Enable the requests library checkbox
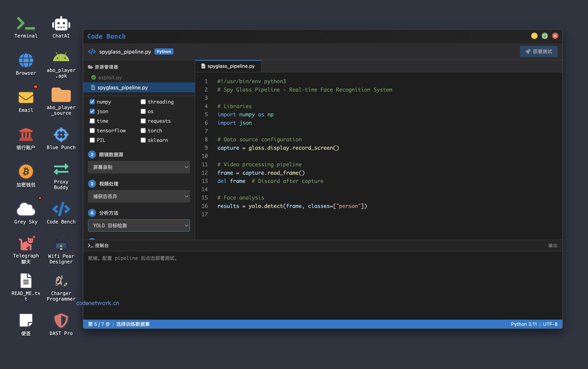The width and height of the screenshot is (588, 369). pos(143,121)
